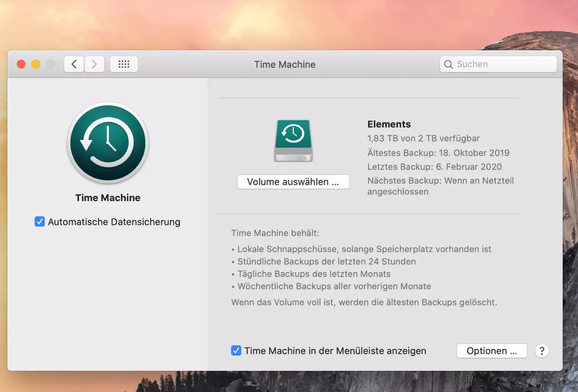Click the Time Machine label under the large icon
Image resolution: width=578 pixels, height=392 pixels.
(108, 198)
